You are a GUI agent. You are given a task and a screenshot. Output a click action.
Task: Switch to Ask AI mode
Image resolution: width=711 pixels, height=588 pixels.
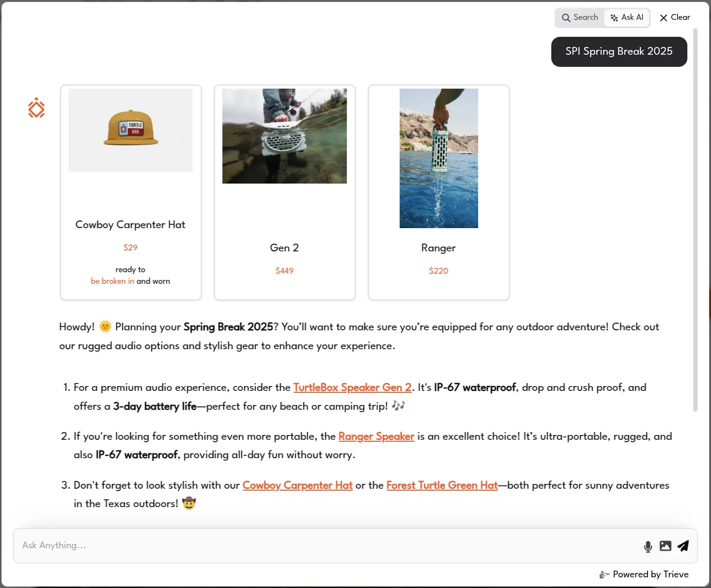pyautogui.click(x=627, y=17)
